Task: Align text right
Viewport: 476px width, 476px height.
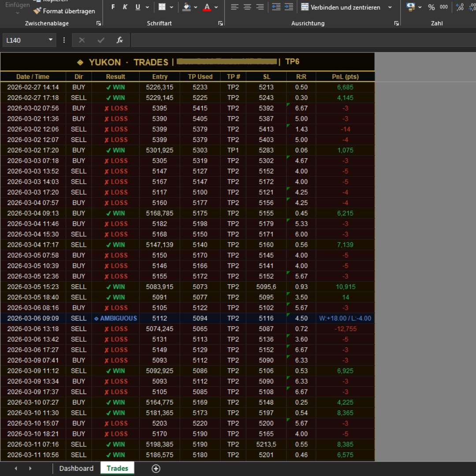Action: pyautogui.click(x=260, y=7)
